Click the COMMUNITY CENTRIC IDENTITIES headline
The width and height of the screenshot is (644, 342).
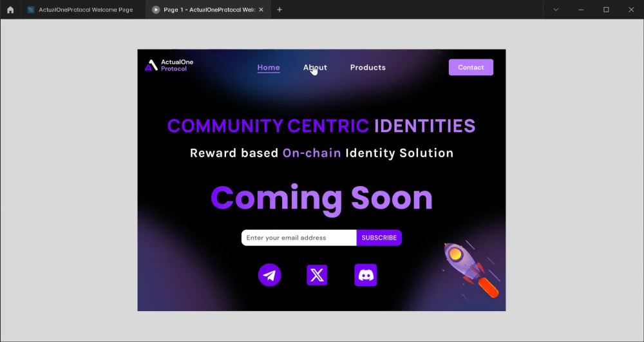(321, 126)
